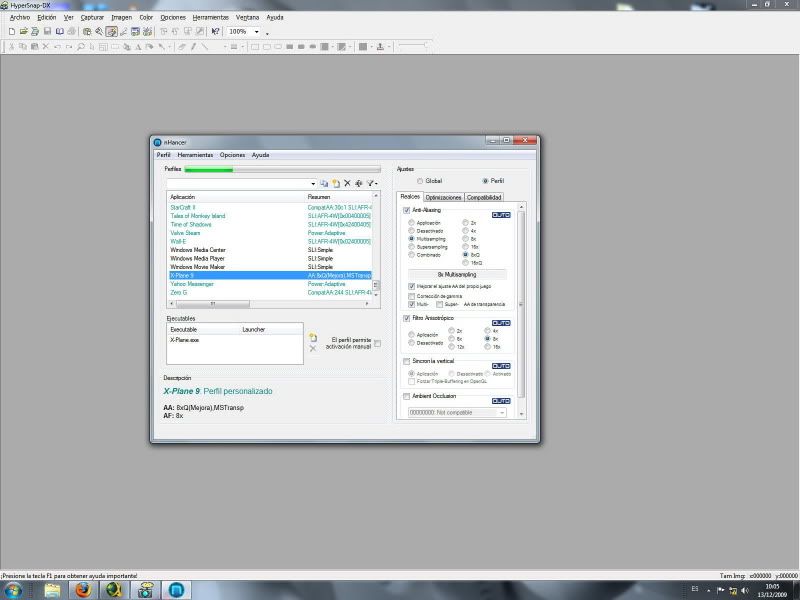Screen dimensions: 800x600
Task: Enable the Ambient Occlusion checkbox
Action: [407, 396]
